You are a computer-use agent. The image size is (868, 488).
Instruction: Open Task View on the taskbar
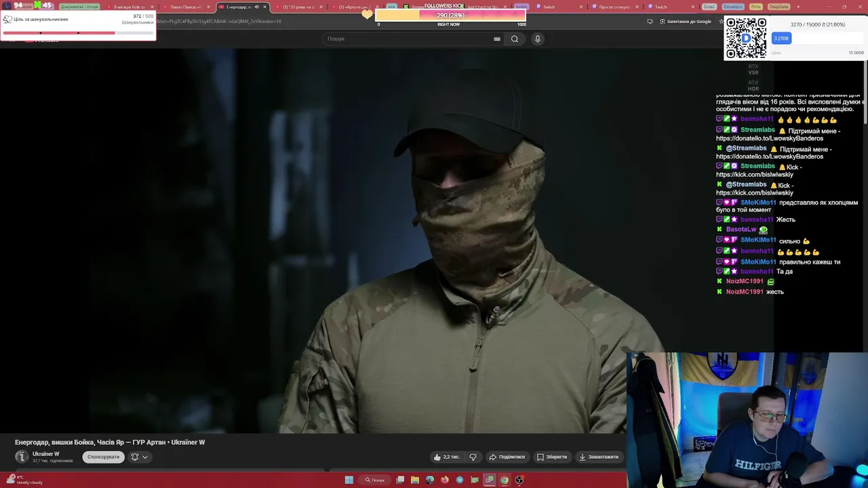pyautogui.click(x=400, y=480)
